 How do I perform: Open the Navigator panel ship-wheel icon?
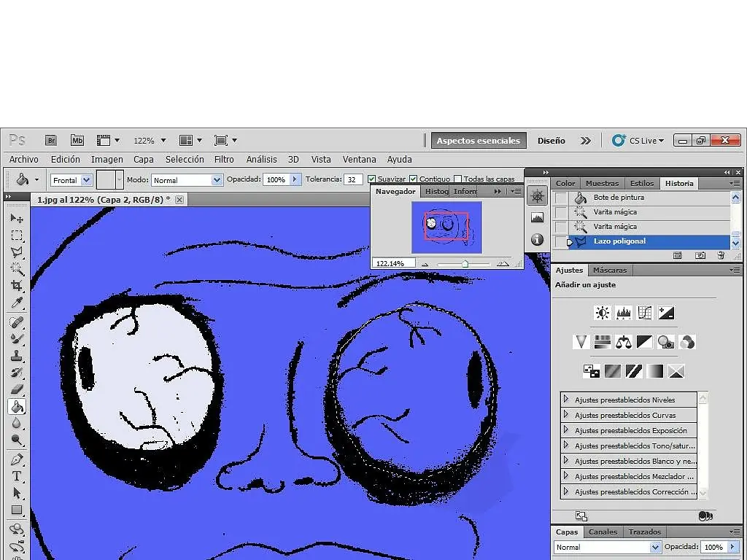pos(537,196)
